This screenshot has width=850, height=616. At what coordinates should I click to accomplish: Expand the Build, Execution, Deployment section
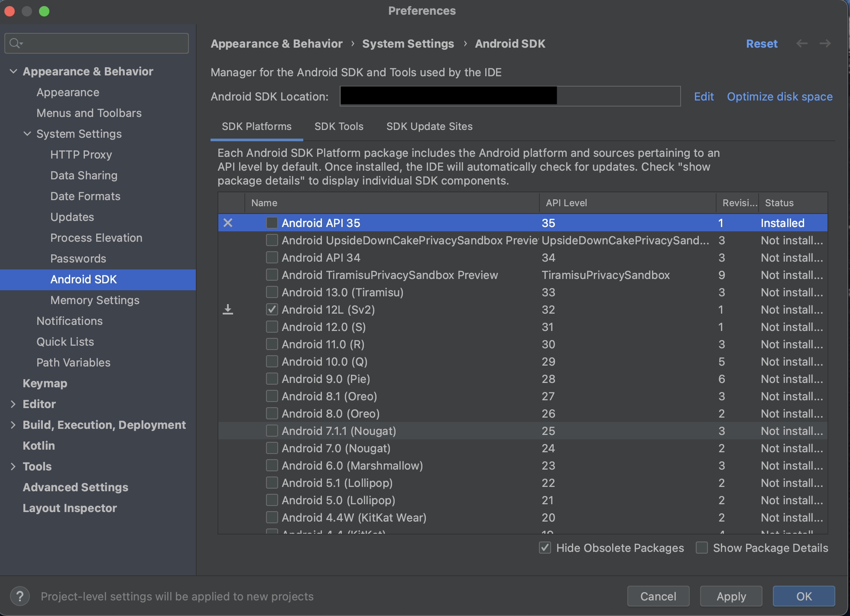pyautogui.click(x=13, y=425)
